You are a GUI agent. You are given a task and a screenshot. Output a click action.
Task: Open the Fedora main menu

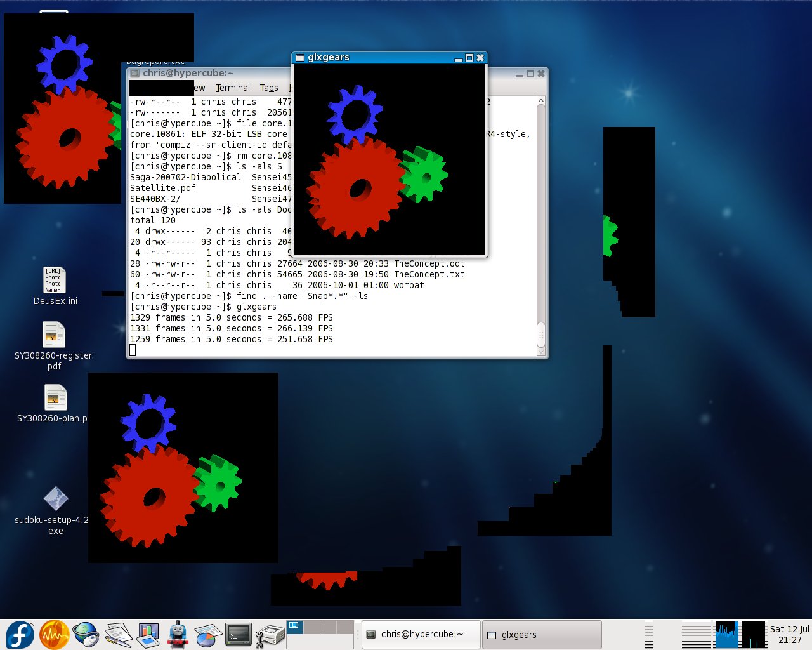20,634
